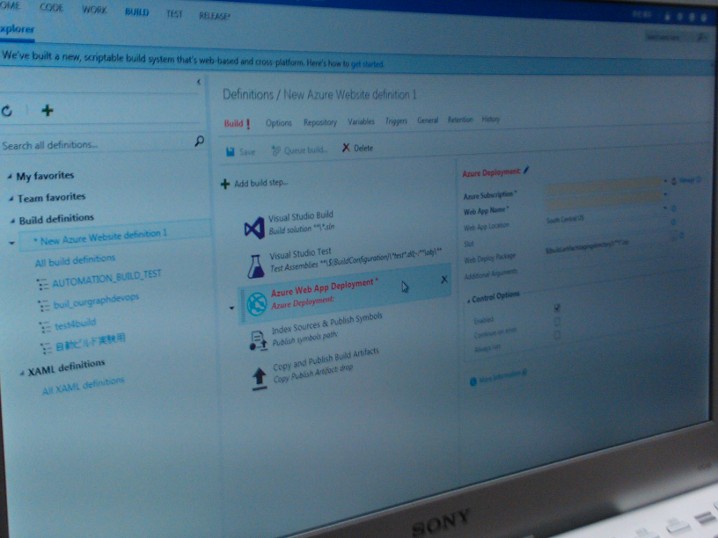This screenshot has height=538, width=718.
Task: Click the Add build step plus icon
Action: point(225,184)
